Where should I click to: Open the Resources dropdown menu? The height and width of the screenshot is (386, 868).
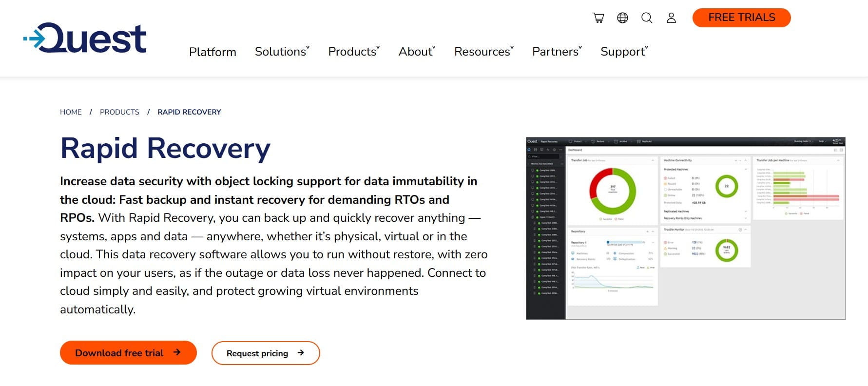point(483,52)
